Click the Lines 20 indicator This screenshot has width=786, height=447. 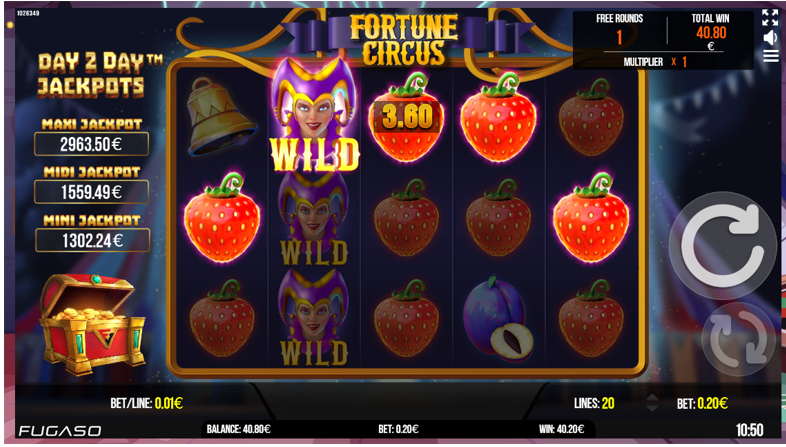(x=594, y=403)
